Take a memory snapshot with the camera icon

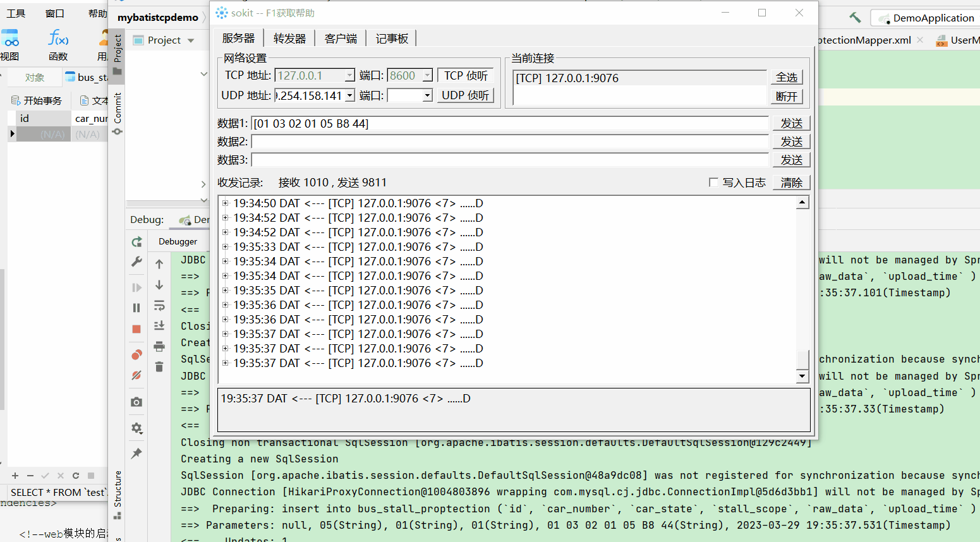click(x=136, y=401)
